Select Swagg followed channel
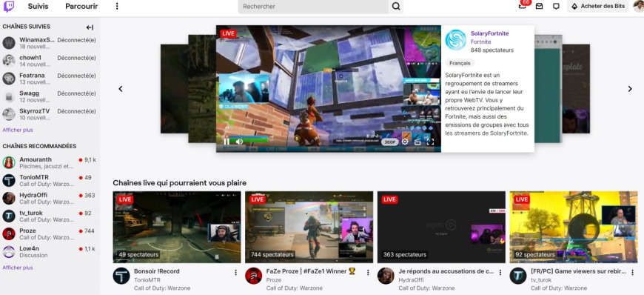The height and width of the screenshot is (295, 644). (50, 96)
